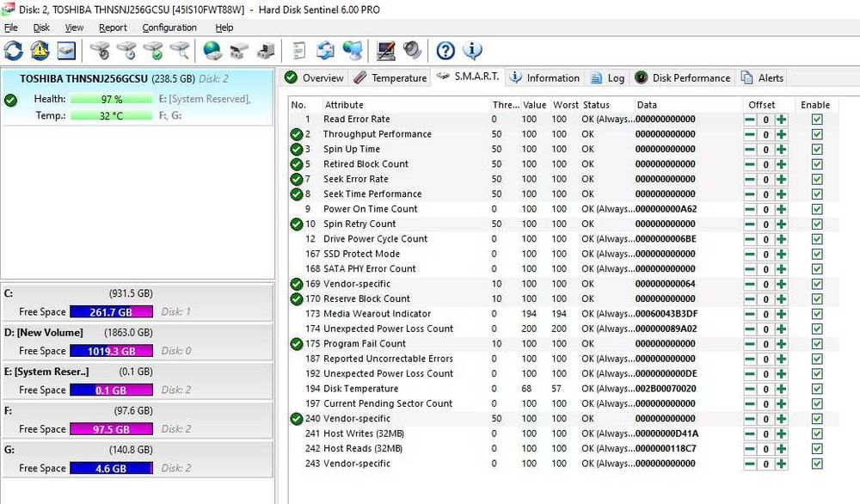Image resolution: width=860 pixels, height=504 pixels.
Task: Open the report document toolbar icon
Action: [299, 51]
